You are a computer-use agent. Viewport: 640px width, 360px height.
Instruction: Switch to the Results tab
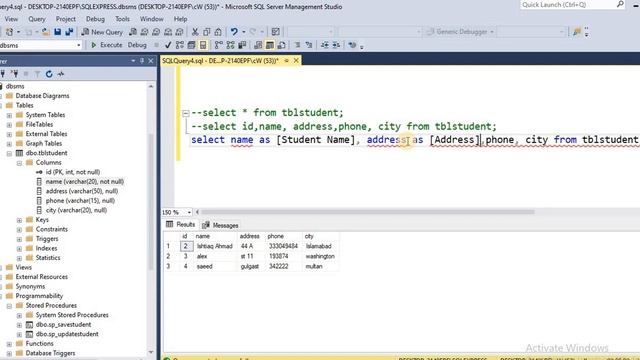pos(181,224)
